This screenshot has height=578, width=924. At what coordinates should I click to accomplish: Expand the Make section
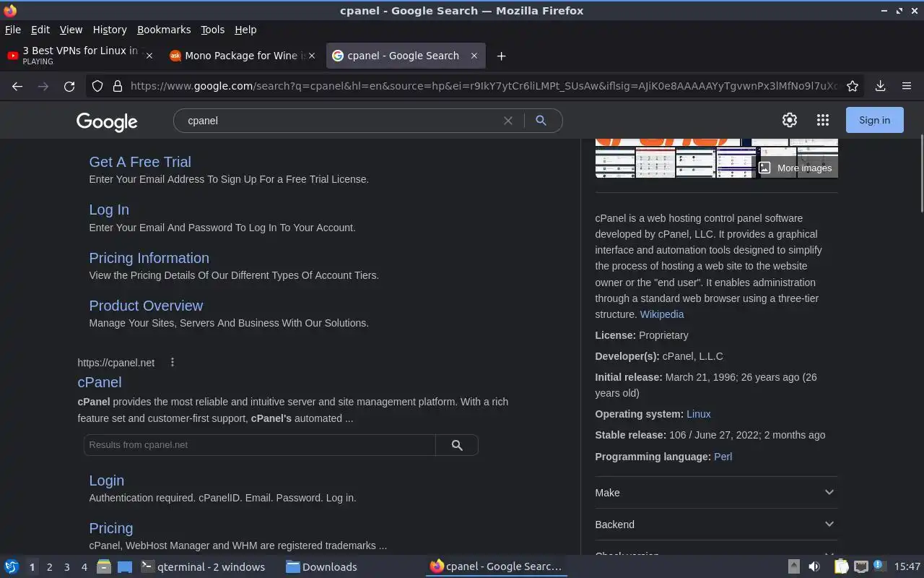coord(716,492)
